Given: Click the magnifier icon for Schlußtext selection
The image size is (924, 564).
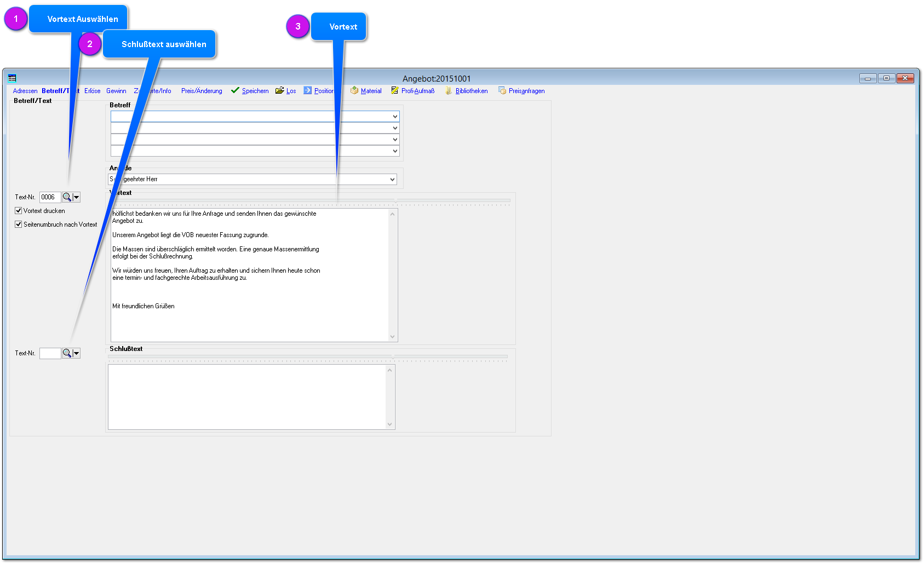Looking at the screenshot, I should coord(67,353).
